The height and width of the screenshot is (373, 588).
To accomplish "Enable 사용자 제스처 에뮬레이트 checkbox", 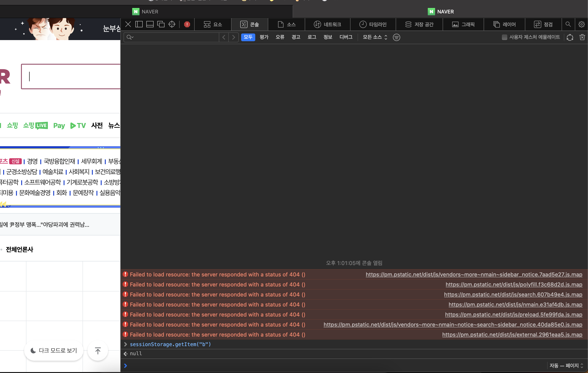I will point(504,37).
